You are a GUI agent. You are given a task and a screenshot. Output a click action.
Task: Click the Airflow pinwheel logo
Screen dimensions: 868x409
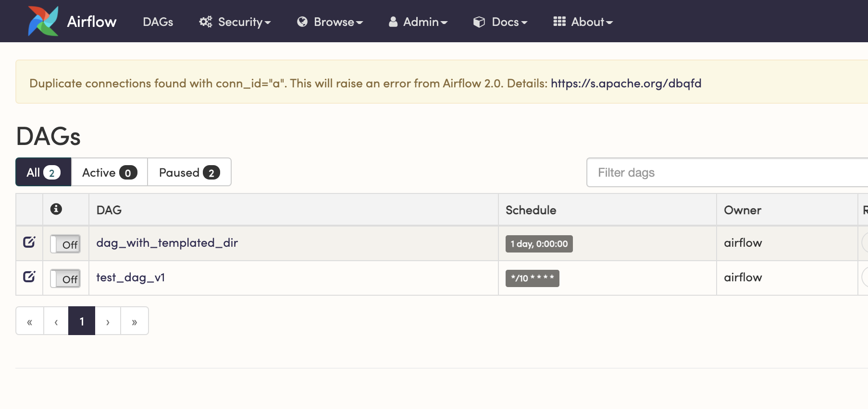pos(43,21)
